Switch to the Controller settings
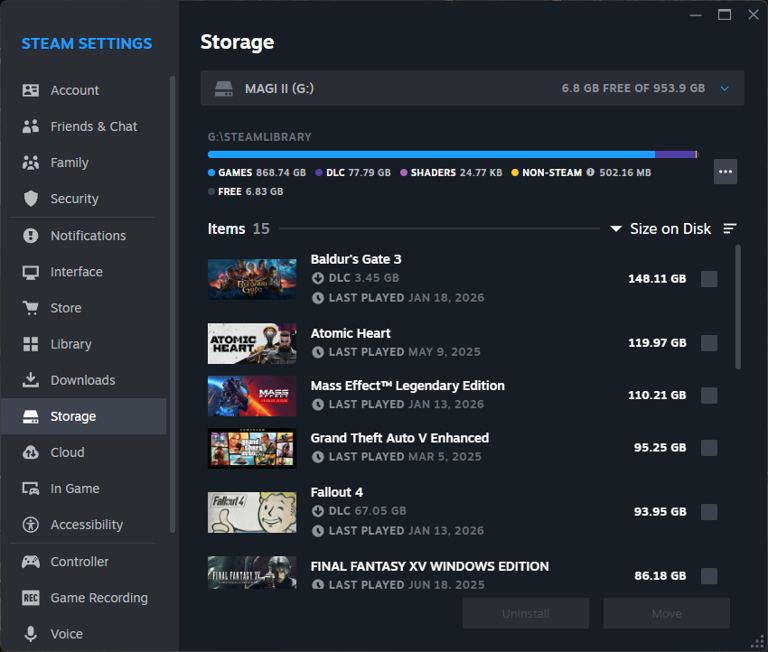This screenshot has height=652, width=768. click(x=83, y=561)
